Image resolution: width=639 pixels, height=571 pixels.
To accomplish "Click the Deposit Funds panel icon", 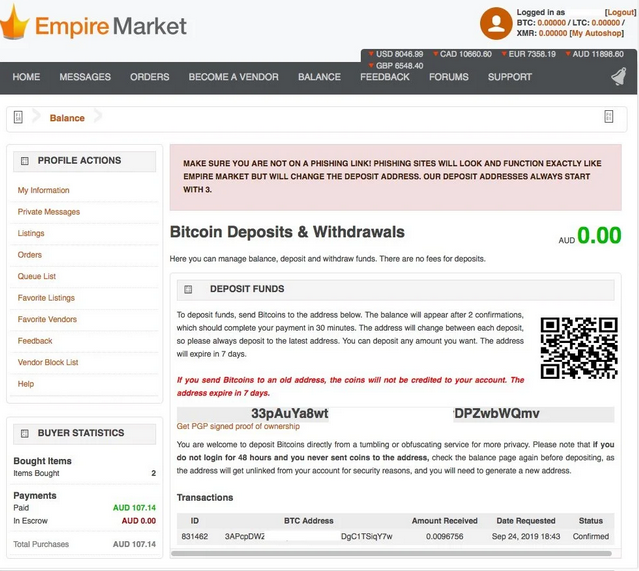I will (x=188, y=289).
